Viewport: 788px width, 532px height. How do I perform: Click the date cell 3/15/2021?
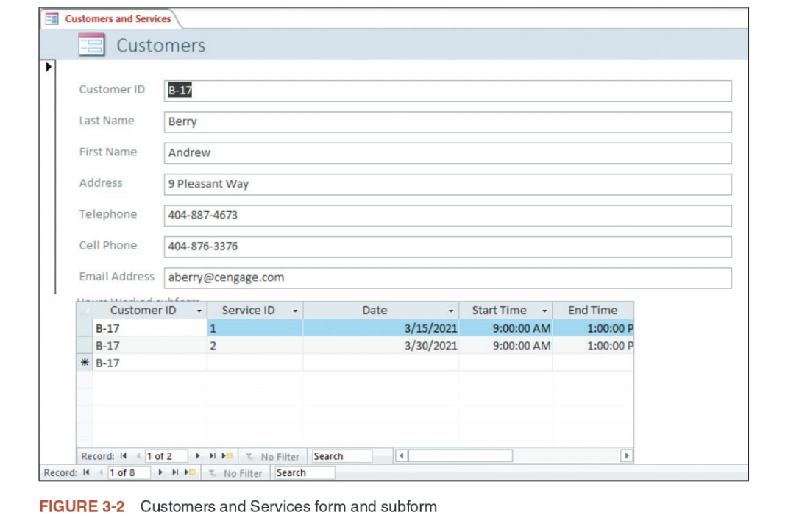[381, 328]
